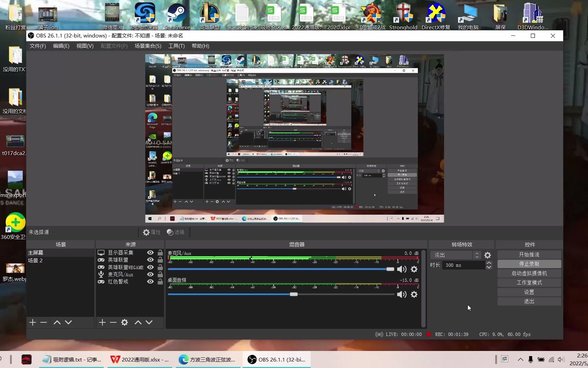Open the 场景集合(S) menu

(148, 46)
